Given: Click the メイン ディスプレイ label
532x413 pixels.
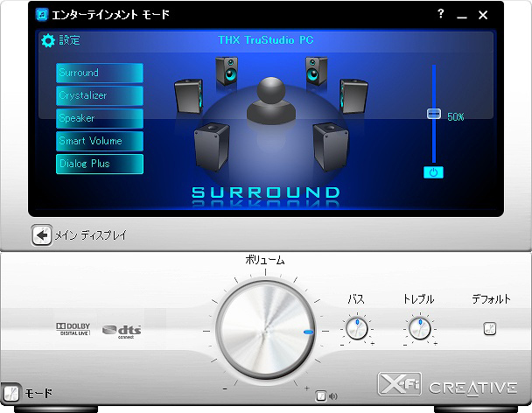Looking at the screenshot, I should pyautogui.click(x=91, y=234).
